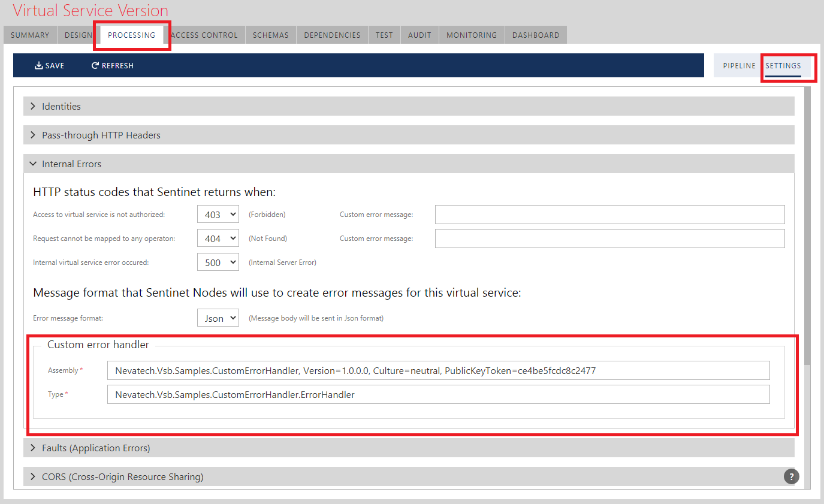Open the Summary tab

[x=30, y=35]
